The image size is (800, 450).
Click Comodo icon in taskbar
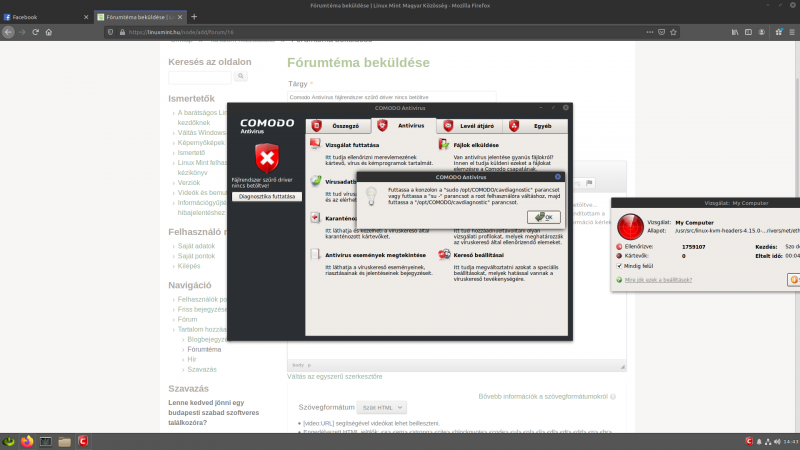point(83,441)
